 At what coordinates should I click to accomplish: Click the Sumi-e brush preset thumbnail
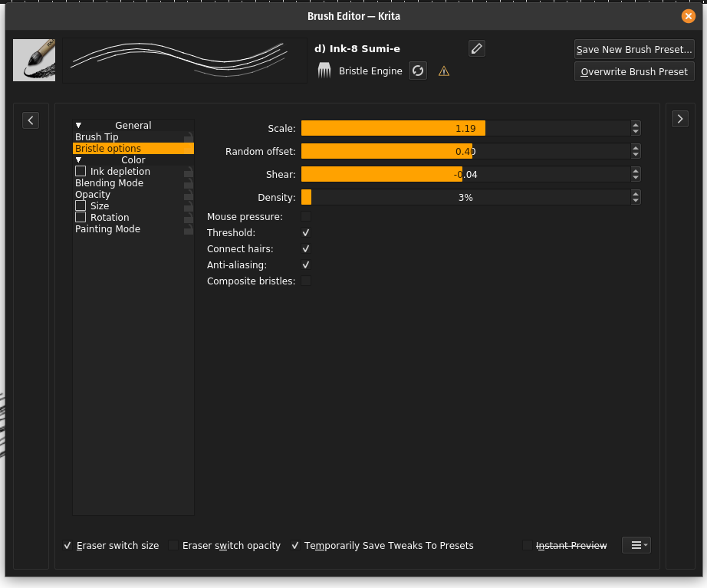pyautogui.click(x=34, y=61)
